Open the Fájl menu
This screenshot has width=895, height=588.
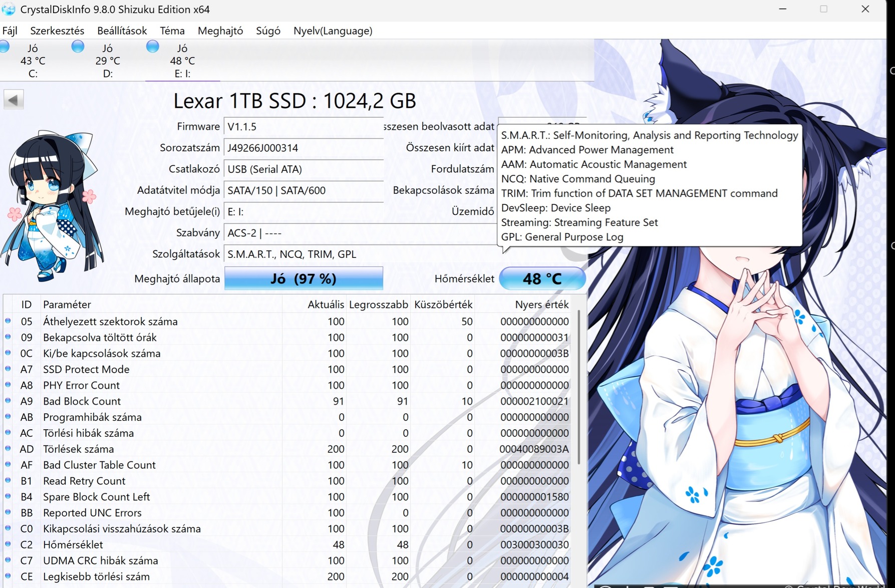[x=10, y=31]
